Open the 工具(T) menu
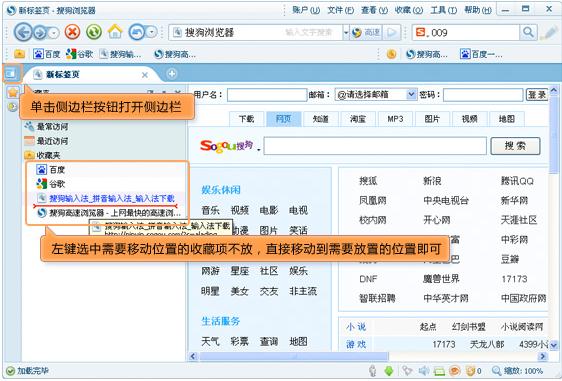This screenshot has height=381, width=562. point(443,10)
